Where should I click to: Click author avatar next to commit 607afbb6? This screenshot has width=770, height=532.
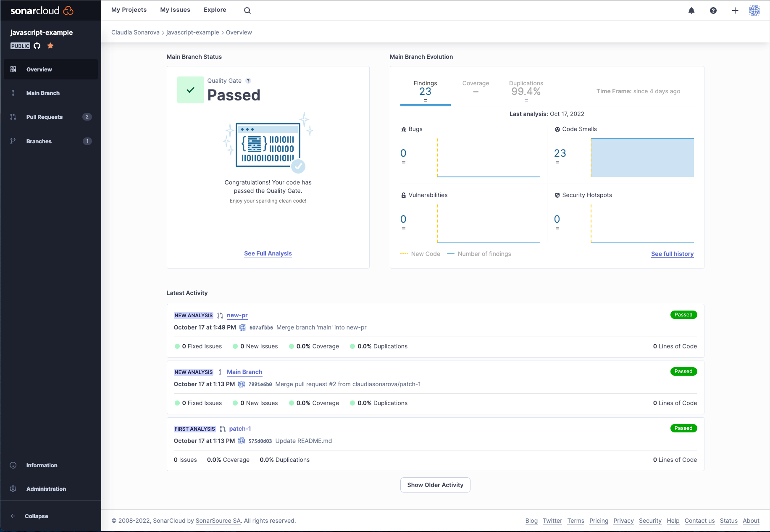[243, 327]
